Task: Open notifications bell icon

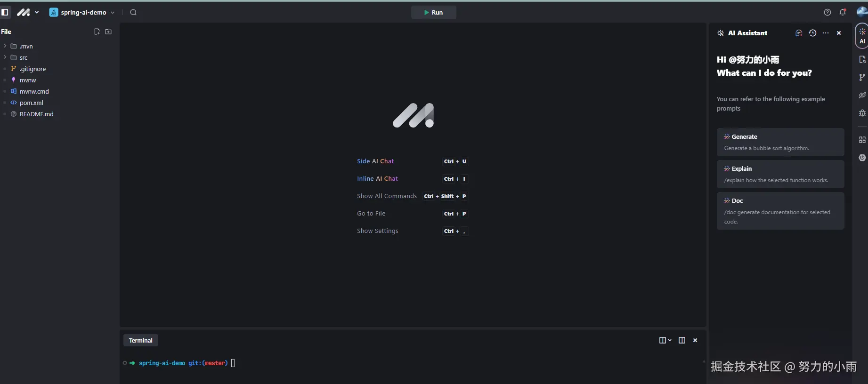Action: 843,12
